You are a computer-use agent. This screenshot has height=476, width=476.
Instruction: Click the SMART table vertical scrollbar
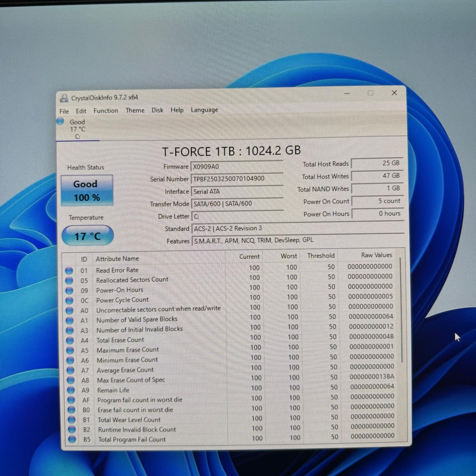[x=401, y=310]
